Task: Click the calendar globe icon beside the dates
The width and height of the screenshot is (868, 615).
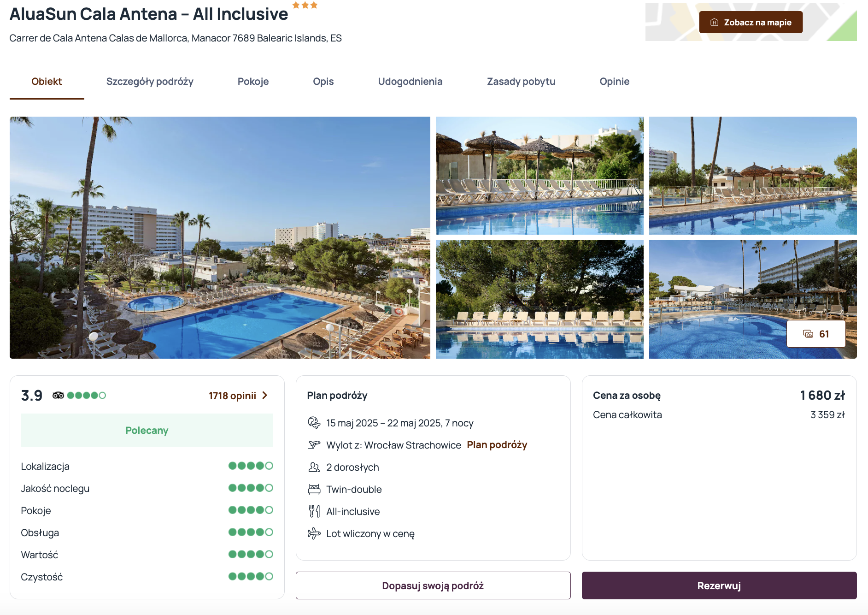Action: (x=314, y=423)
